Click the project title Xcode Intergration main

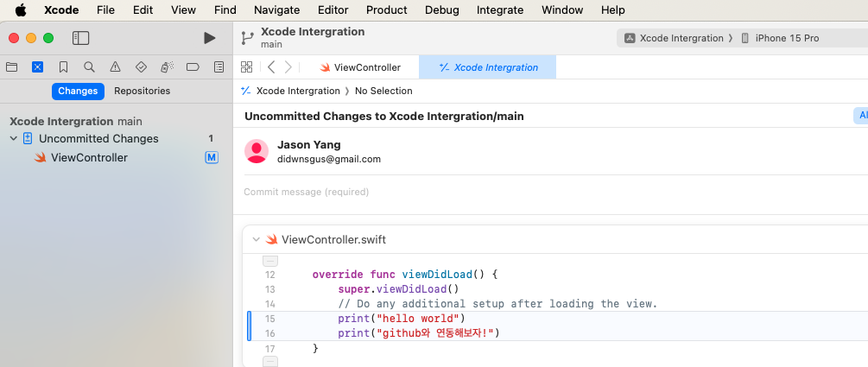(313, 37)
